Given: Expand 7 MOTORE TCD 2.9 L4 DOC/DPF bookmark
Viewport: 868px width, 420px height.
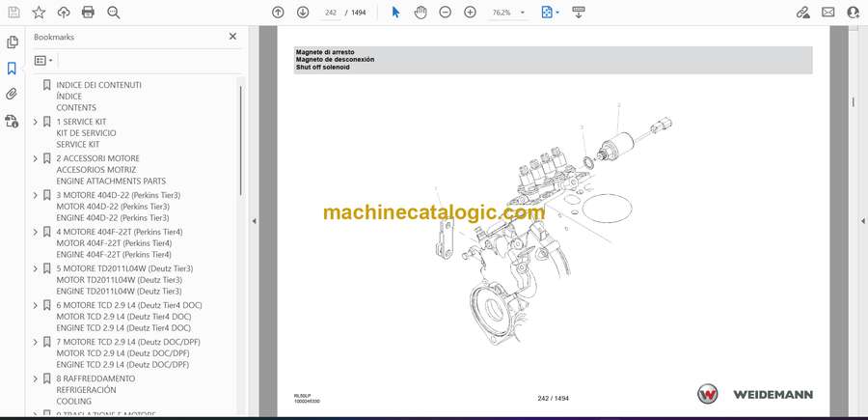Looking at the screenshot, I should (36, 342).
